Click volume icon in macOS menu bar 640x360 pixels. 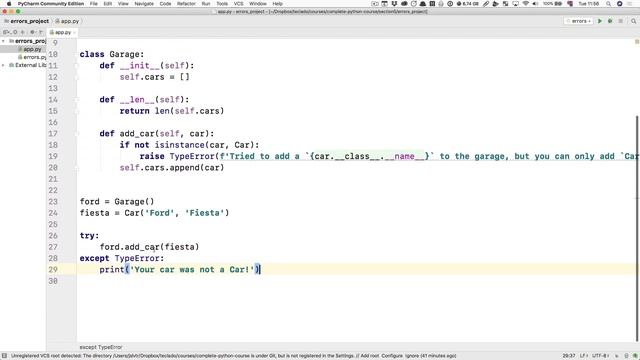point(535,3)
